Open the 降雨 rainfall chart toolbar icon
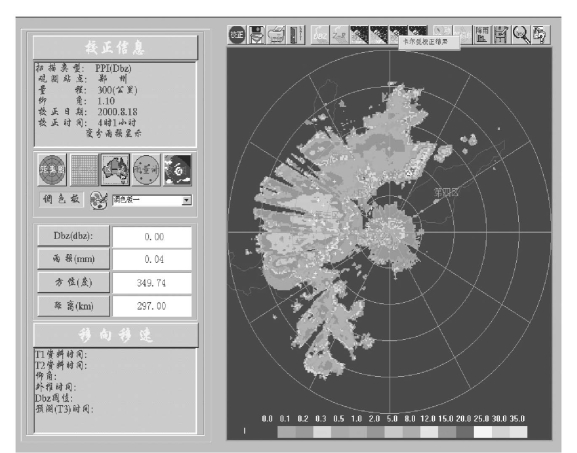 (482, 35)
